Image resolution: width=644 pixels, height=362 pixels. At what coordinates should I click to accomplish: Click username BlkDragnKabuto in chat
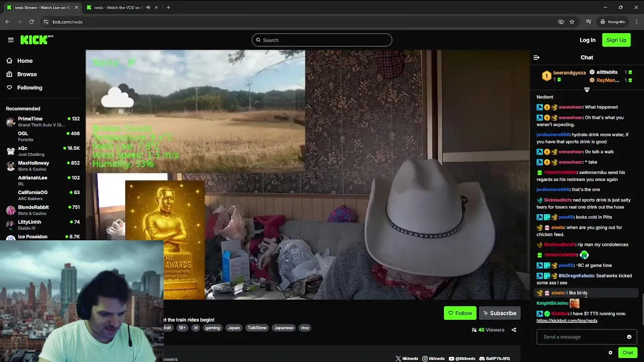click(x=576, y=276)
